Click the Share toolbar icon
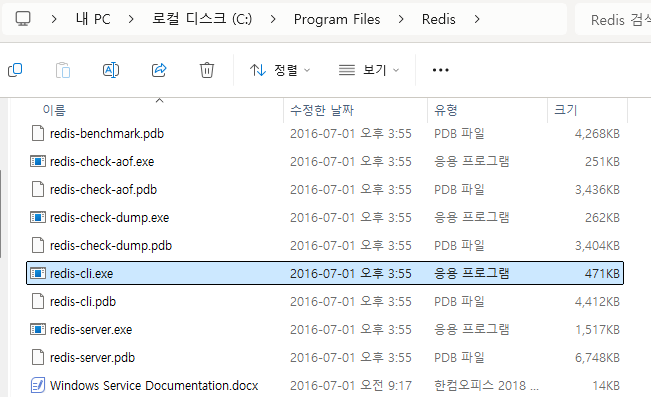The image size is (651, 397). pyautogui.click(x=159, y=70)
